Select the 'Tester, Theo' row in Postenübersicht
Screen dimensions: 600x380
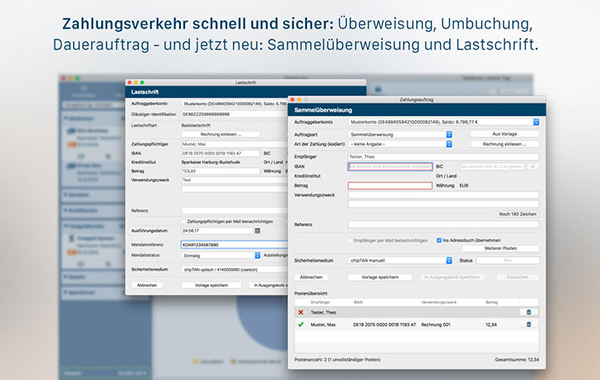(417, 312)
